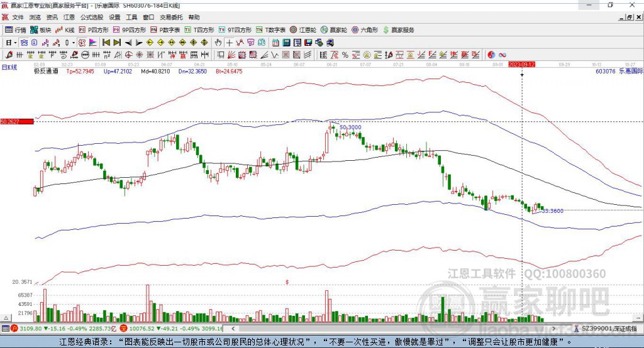The image size is (644, 348).
Task: Click the up triangle button above the status bar
Action: [6, 318]
